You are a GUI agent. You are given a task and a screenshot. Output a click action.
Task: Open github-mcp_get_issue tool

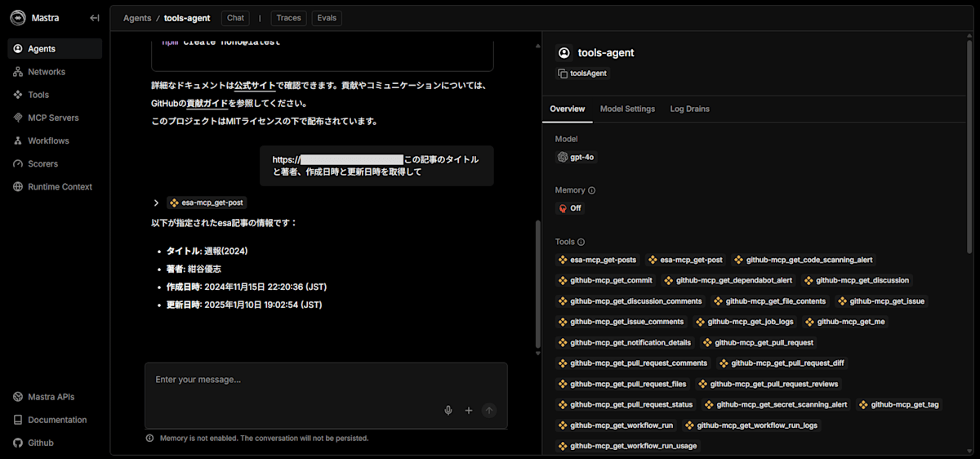point(881,301)
